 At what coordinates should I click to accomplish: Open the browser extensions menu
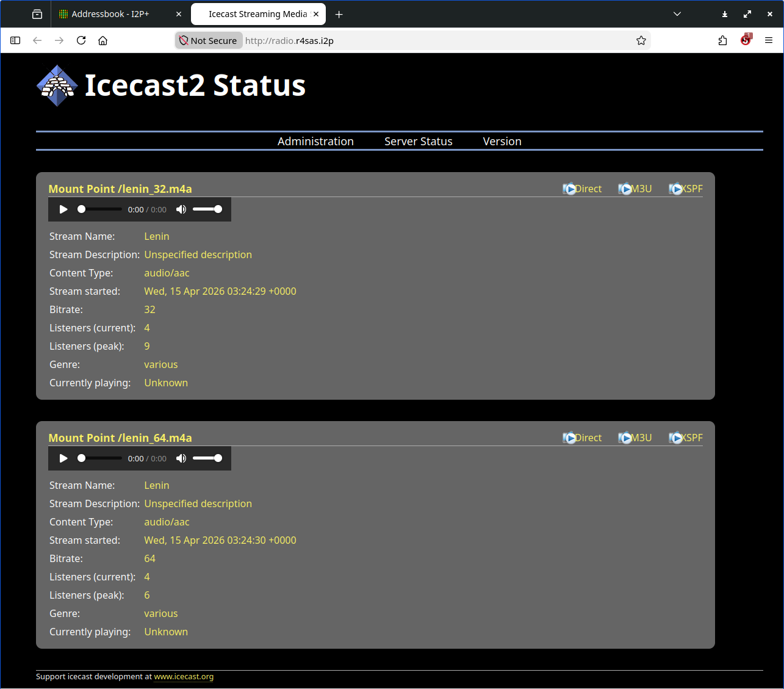[723, 40]
